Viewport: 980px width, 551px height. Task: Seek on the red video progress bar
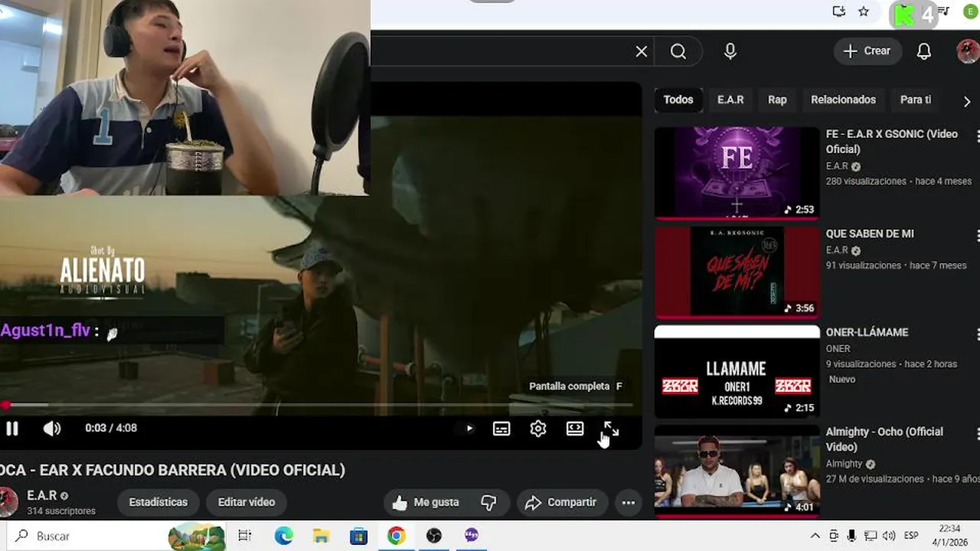pos(317,405)
